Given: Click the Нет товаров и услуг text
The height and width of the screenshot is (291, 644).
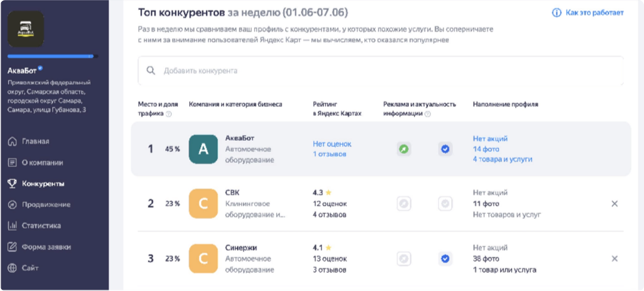Looking at the screenshot, I should coord(507,215).
